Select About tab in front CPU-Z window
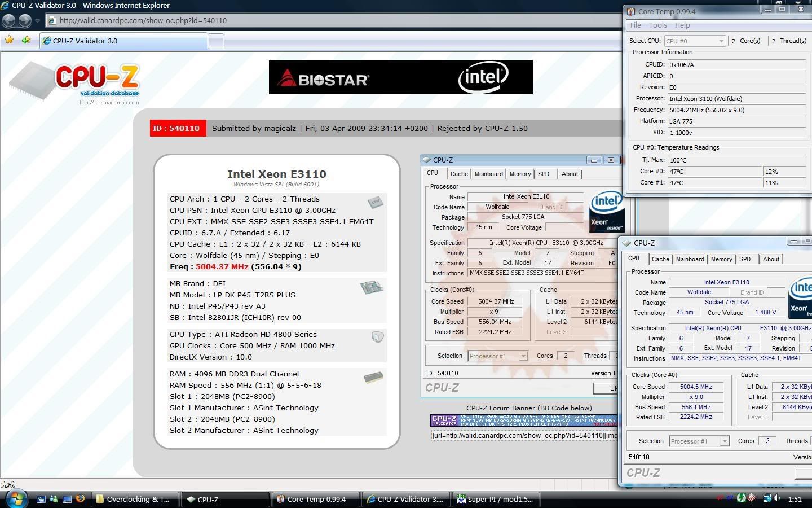812x508 pixels. 771,259
